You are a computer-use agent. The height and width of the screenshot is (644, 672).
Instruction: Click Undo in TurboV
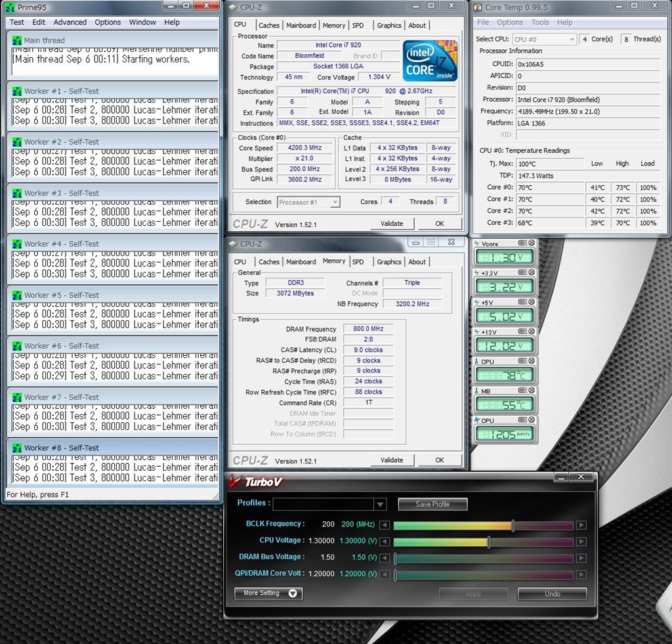[x=552, y=594]
